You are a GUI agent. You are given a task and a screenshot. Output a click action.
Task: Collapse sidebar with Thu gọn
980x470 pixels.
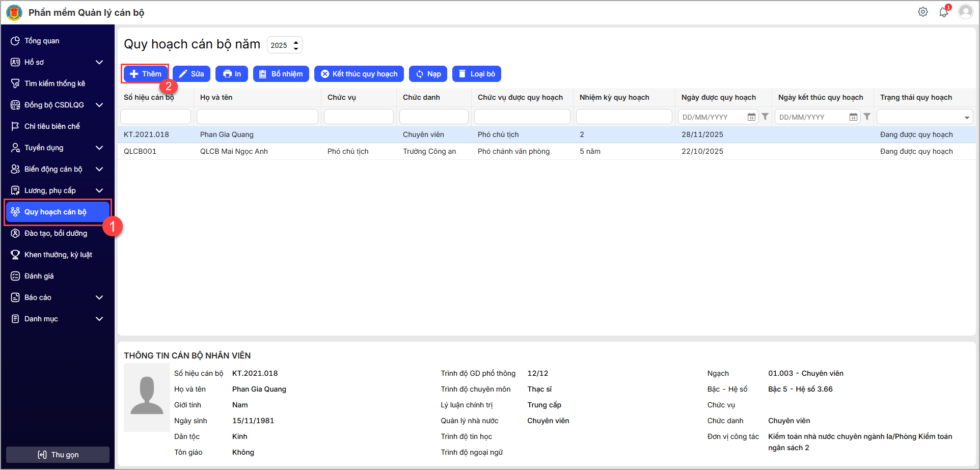[58, 455]
